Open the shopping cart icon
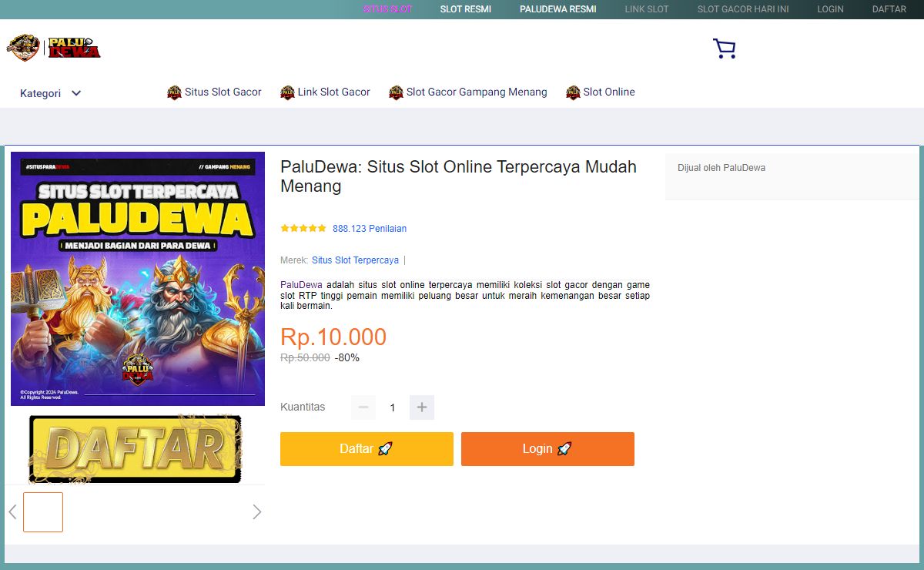 coord(724,49)
